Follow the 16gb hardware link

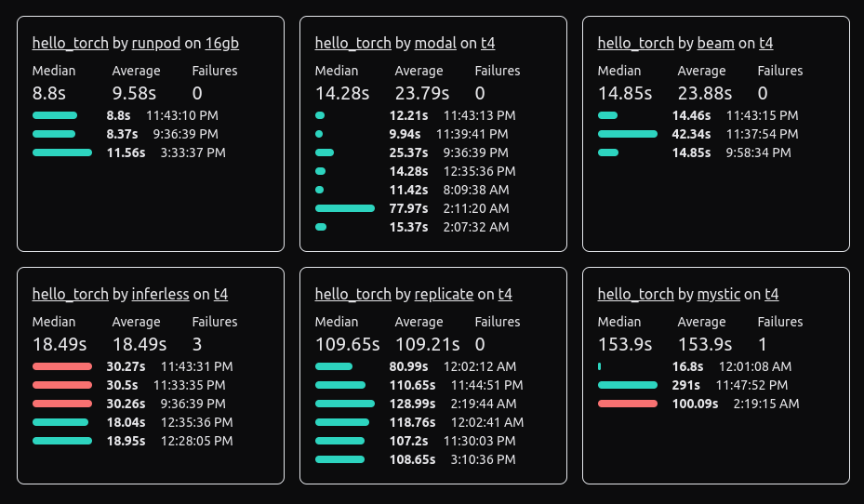click(222, 43)
